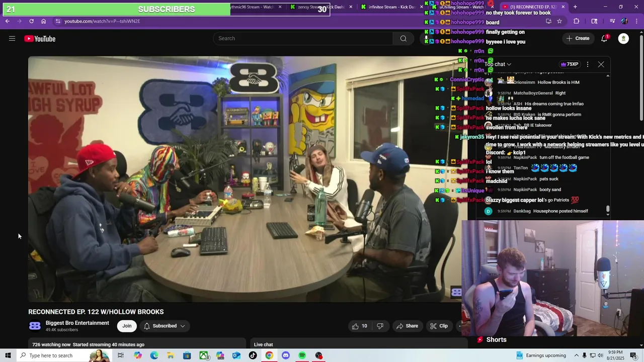
Task: Open the Windows notification center
Action: point(634,355)
